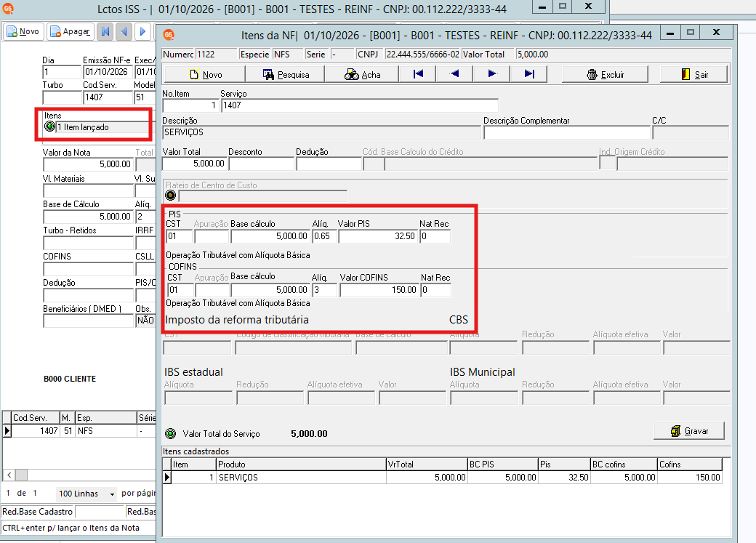
Task: Click Excluir to delete the item
Action: pos(605,74)
